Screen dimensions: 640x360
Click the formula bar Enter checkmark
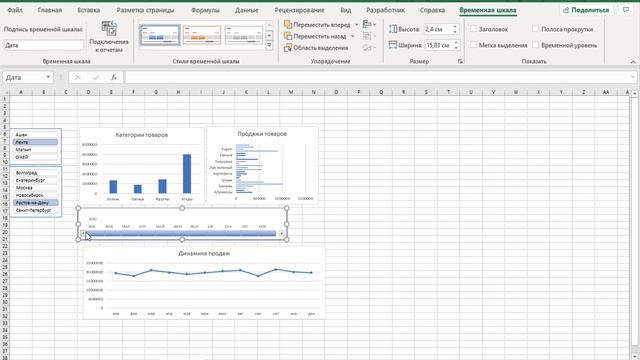[x=96, y=77]
